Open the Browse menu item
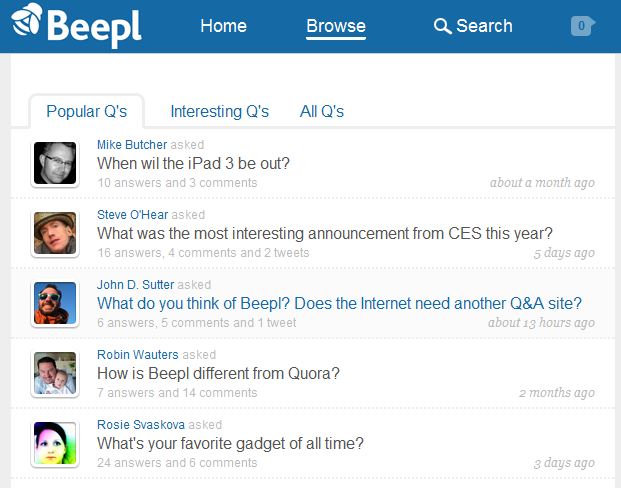This screenshot has height=488, width=621. click(x=336, y=26)
